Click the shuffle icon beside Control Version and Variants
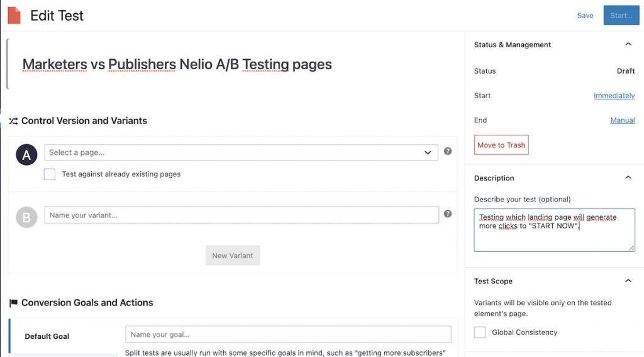 [x=13, y=121]
